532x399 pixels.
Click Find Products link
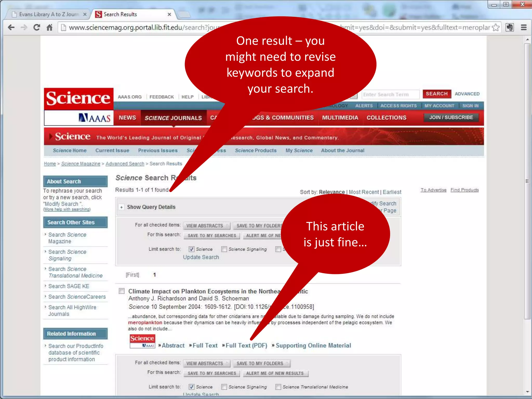[x=464, y=190]
